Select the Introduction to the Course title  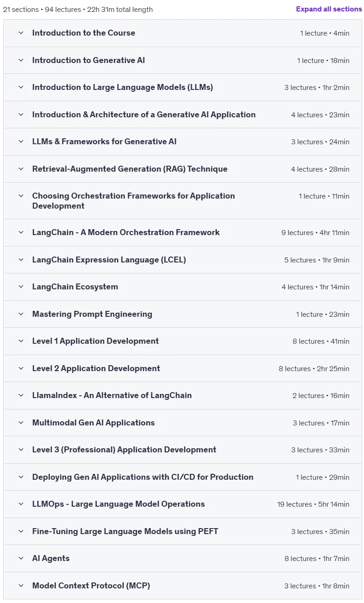83,33
